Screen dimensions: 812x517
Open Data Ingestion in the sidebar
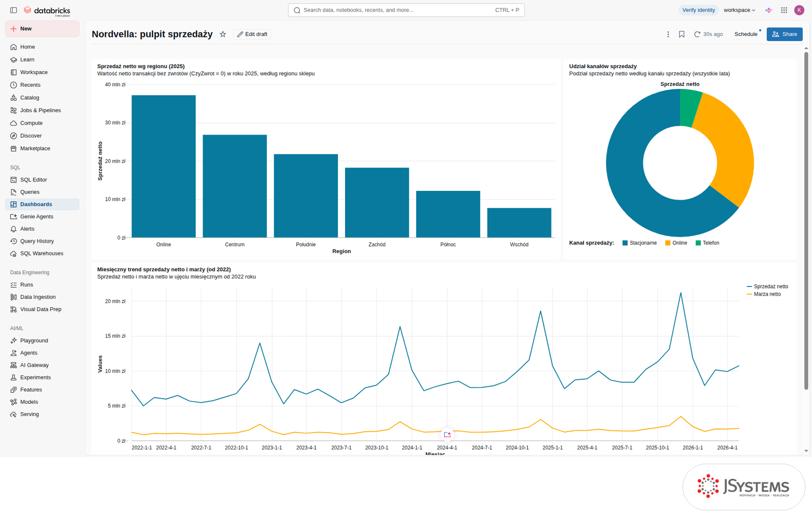click(42, 297)
